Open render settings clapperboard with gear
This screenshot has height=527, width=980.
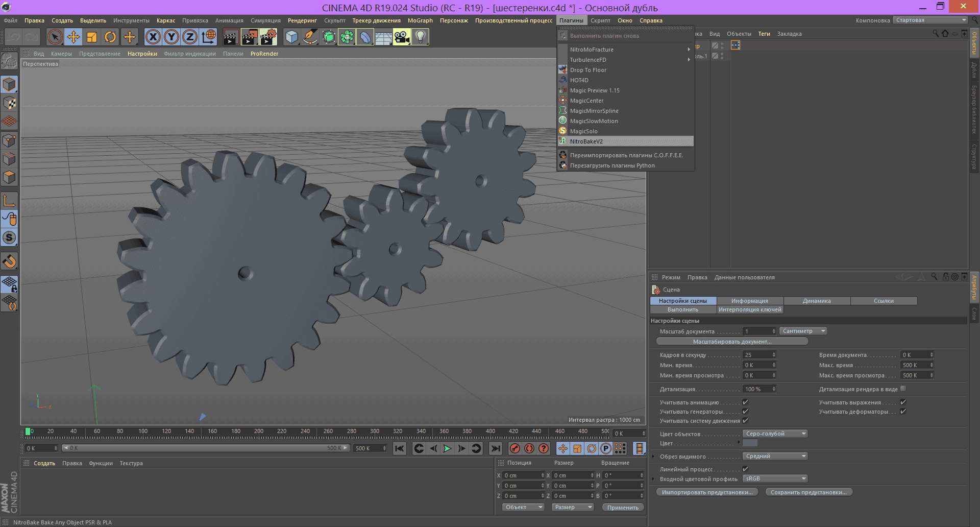(x=268, y=37)
